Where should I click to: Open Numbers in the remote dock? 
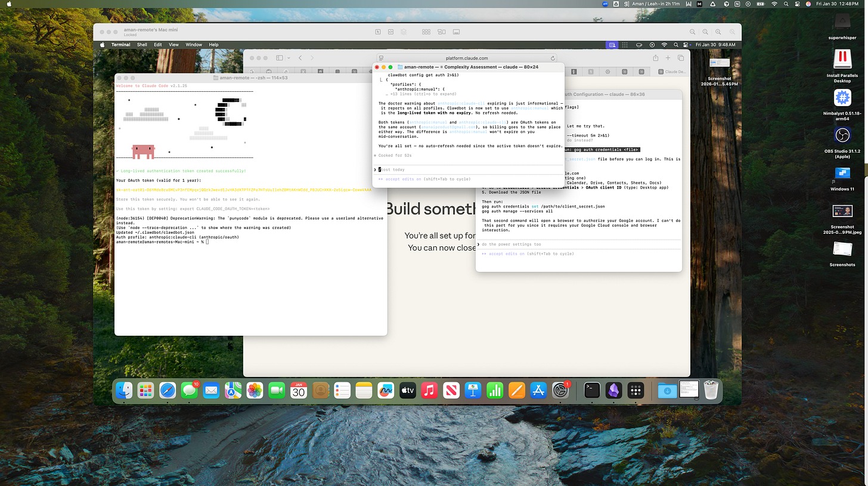pos(495,391)
